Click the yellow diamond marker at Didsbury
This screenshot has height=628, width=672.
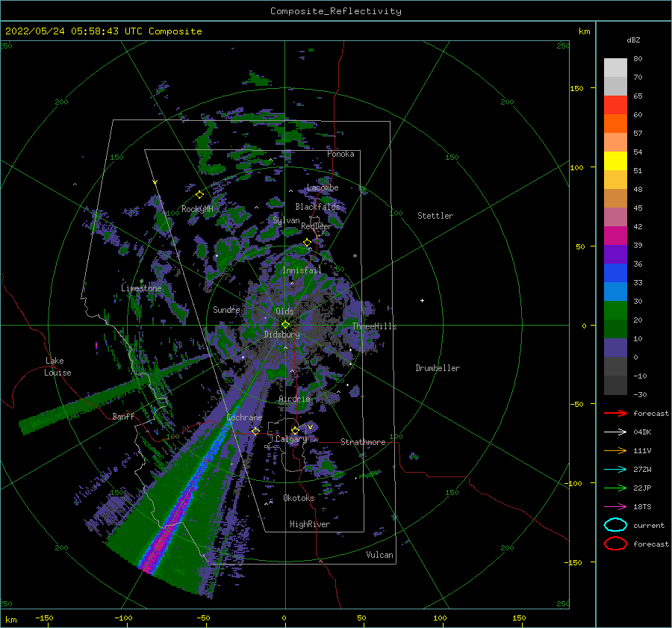(285, 325)
